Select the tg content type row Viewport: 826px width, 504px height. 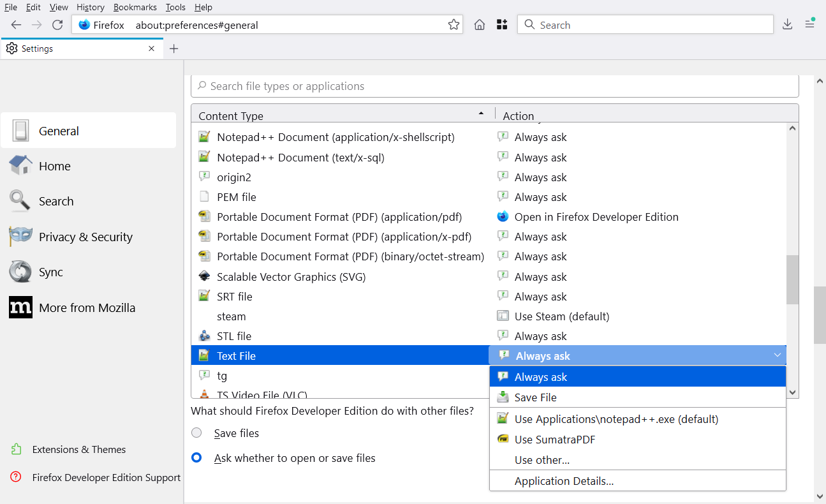coord(340,375)
